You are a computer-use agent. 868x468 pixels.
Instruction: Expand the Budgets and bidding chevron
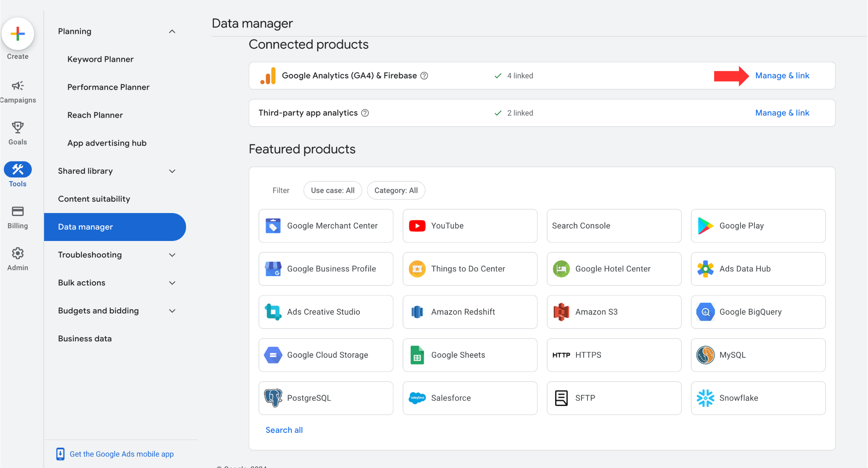[x=172, y=311]
